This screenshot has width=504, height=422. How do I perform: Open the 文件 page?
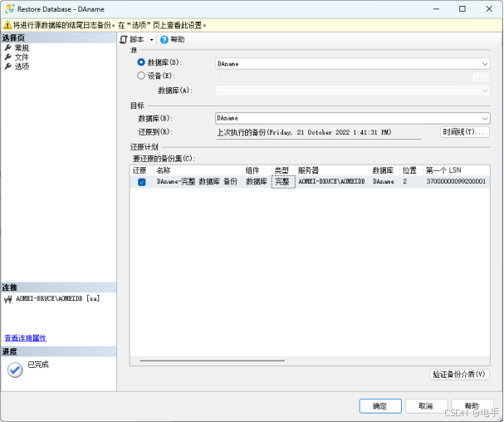pyautogui.click(x=21, y=57)
